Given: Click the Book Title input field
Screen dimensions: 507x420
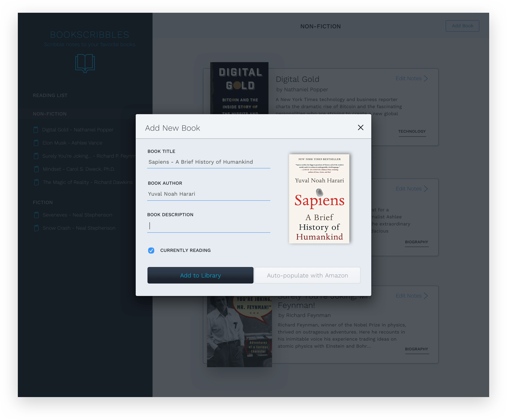Looking at the screenshot, I should tap(209, 162).
